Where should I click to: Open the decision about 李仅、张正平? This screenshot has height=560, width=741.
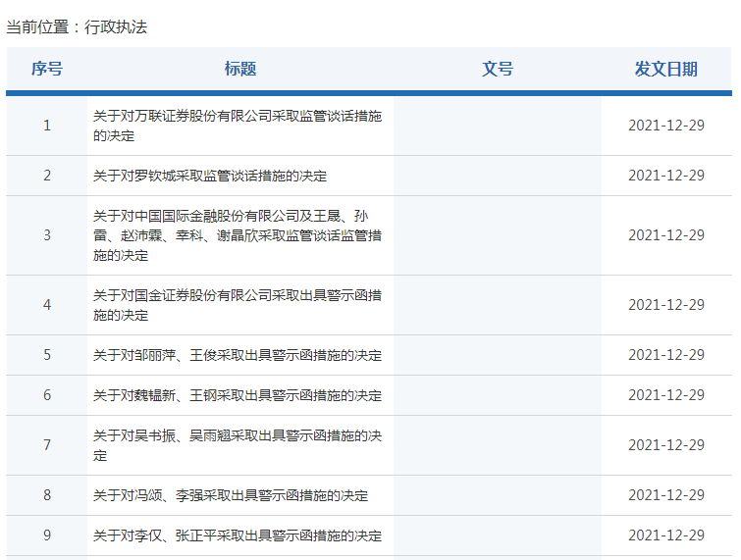pos(237,535)
